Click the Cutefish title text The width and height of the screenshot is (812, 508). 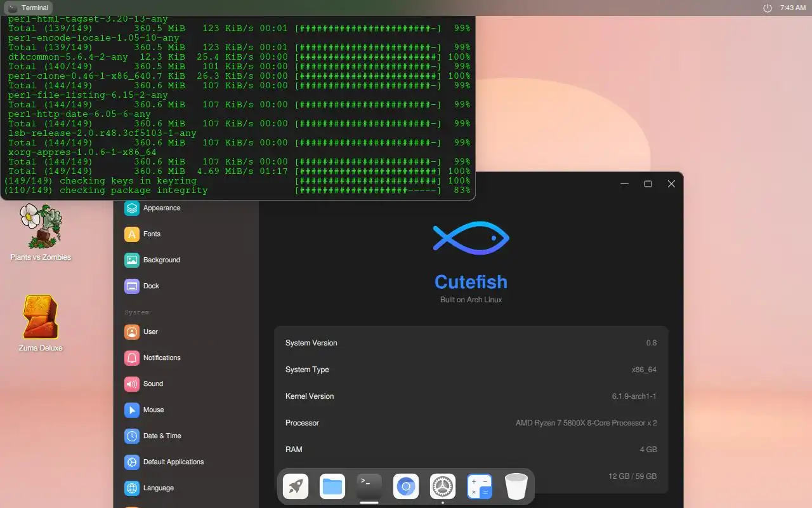tap(471, 282)
